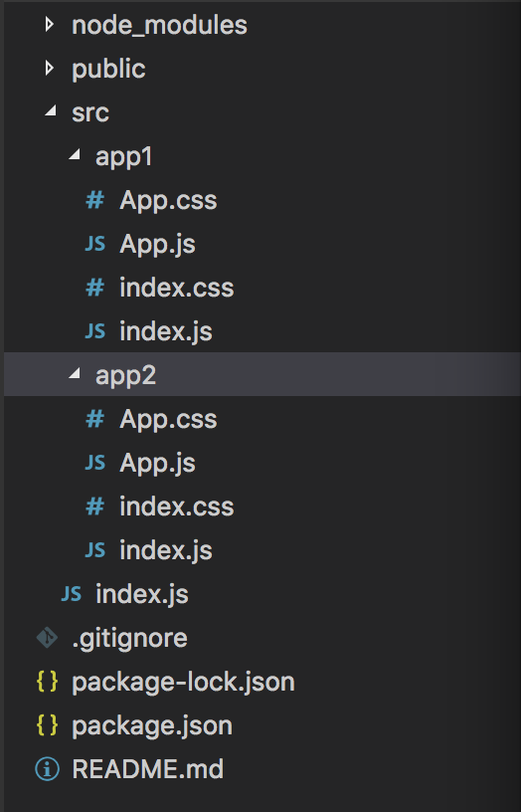
Task: Click the JS icon beside app1 App.js
Action: (x=95, y=244)
